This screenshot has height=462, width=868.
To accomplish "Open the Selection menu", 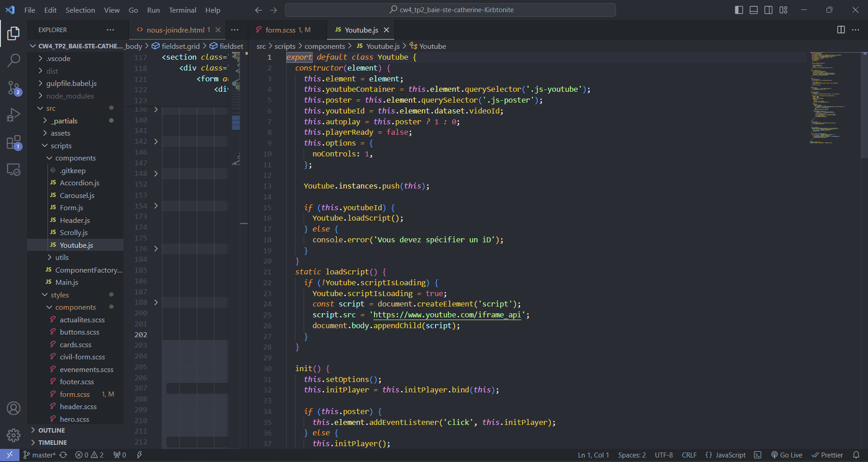I will tap(80, 10).
